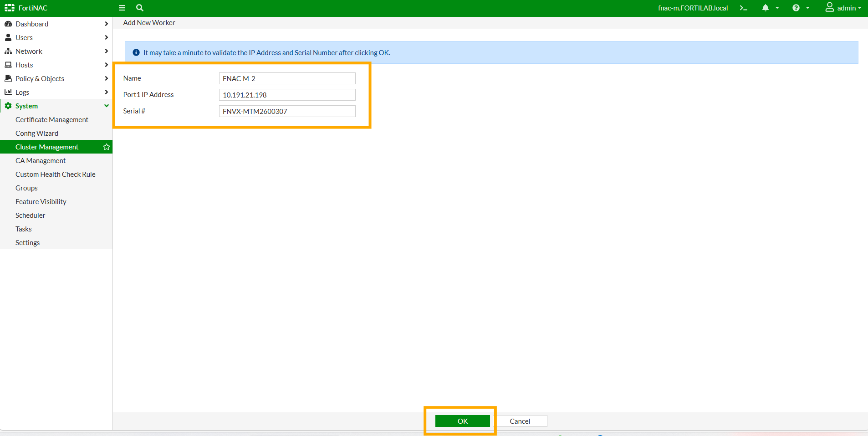The image size is (868, 436).
Task: Click the Hosts laptop icon
Action: (x=8, y=65)
